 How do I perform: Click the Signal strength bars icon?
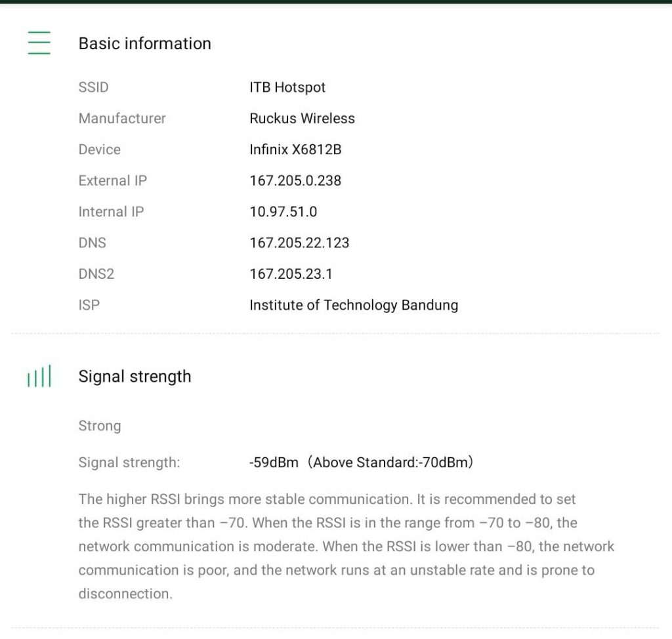(39, 377)
